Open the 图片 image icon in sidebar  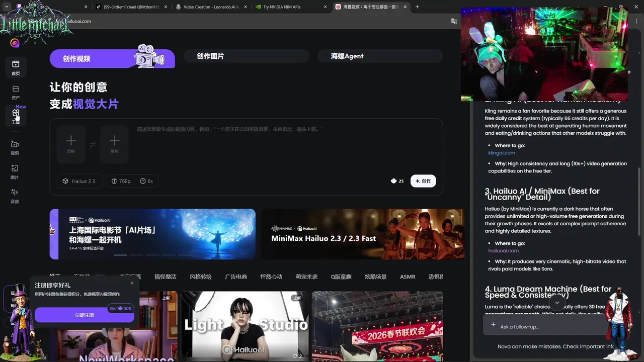[x=15, y=172]
